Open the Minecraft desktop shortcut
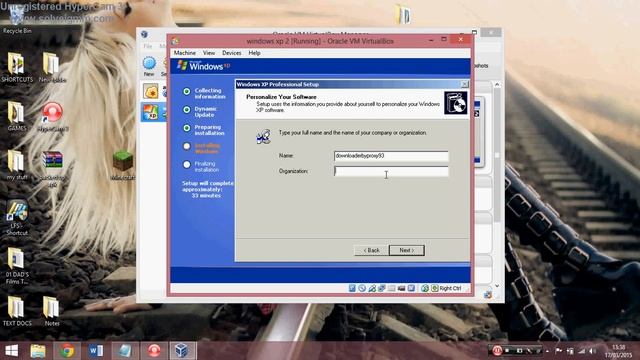640x360 pixels. click(x=122, y=165)
